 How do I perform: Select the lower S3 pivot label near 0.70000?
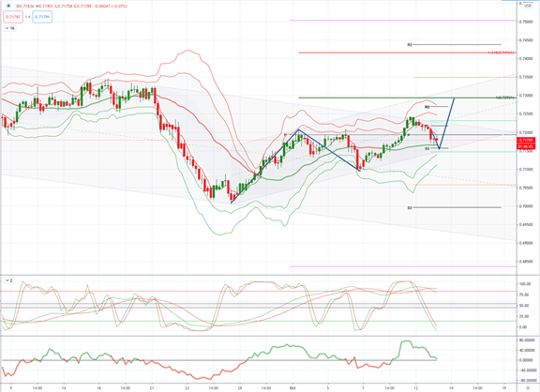point(410,208)
